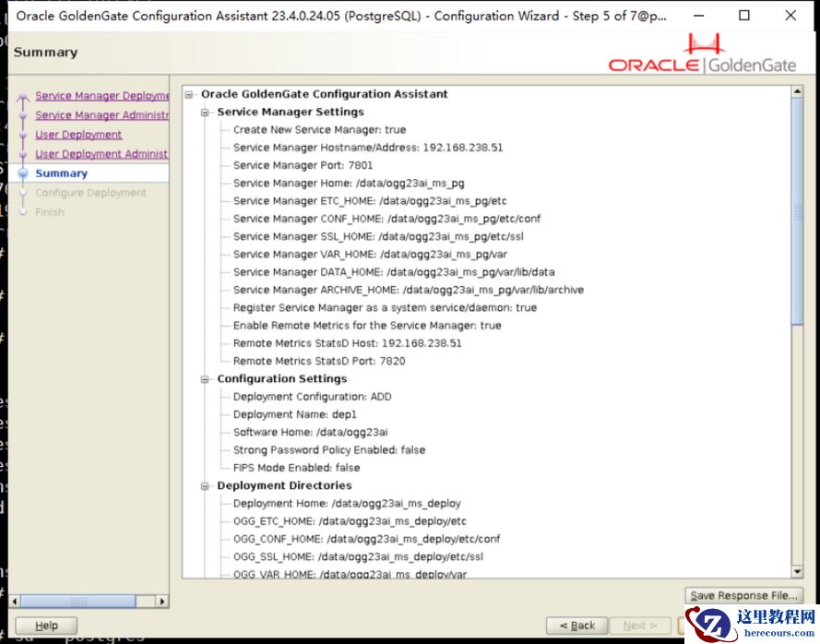Maximize the Configuration Wizard window
This screenshot has height=644, width=820.
point(744,16)
